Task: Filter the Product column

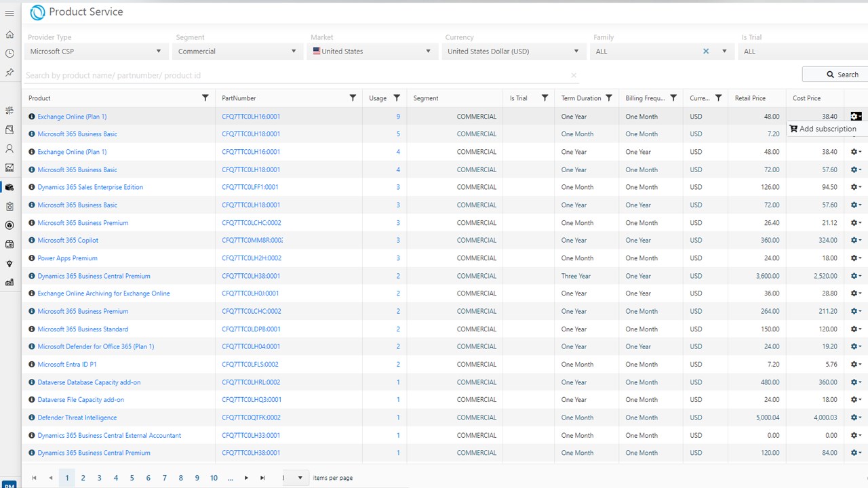Action: 205,98
